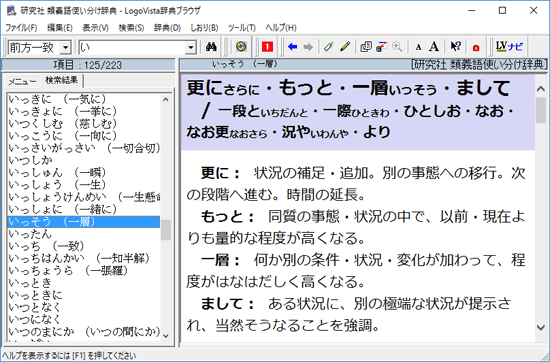Click the search input field containing い
Viewport: 550px width, 362px height.
coord(132,47)
